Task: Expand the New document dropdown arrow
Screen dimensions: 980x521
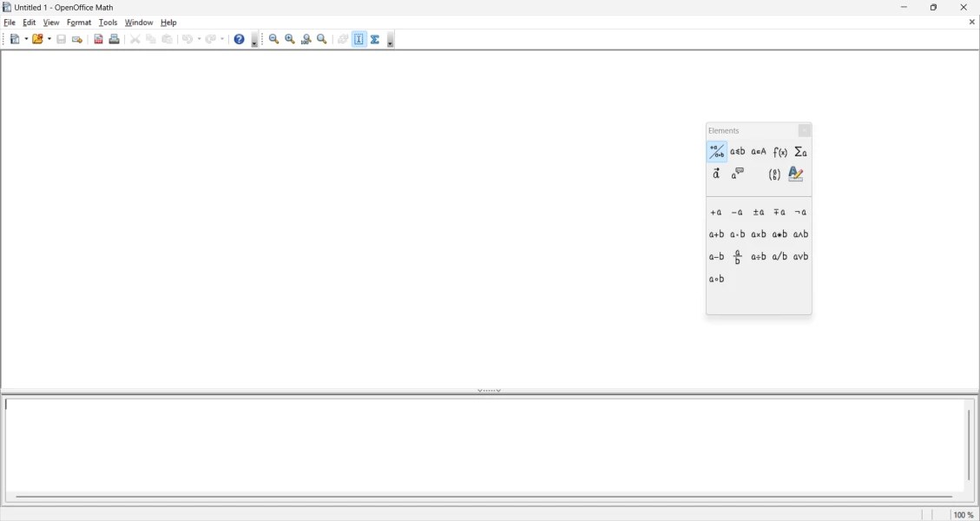Action: 28,39
